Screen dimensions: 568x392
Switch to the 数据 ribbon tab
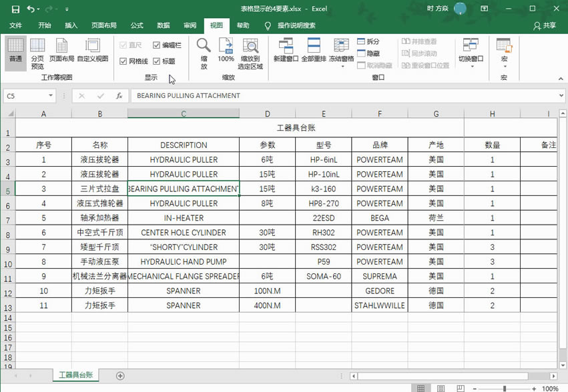163,25
